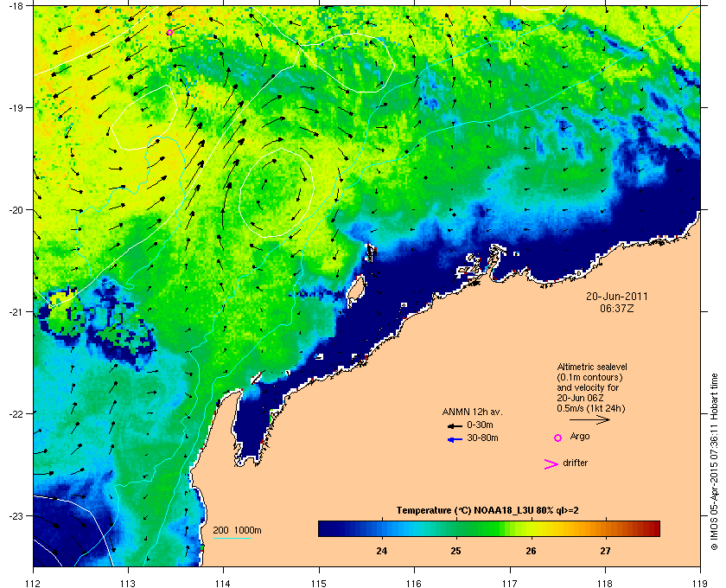
Task: Click the '0-30m' depth label
Action: [x=480, y=425]
